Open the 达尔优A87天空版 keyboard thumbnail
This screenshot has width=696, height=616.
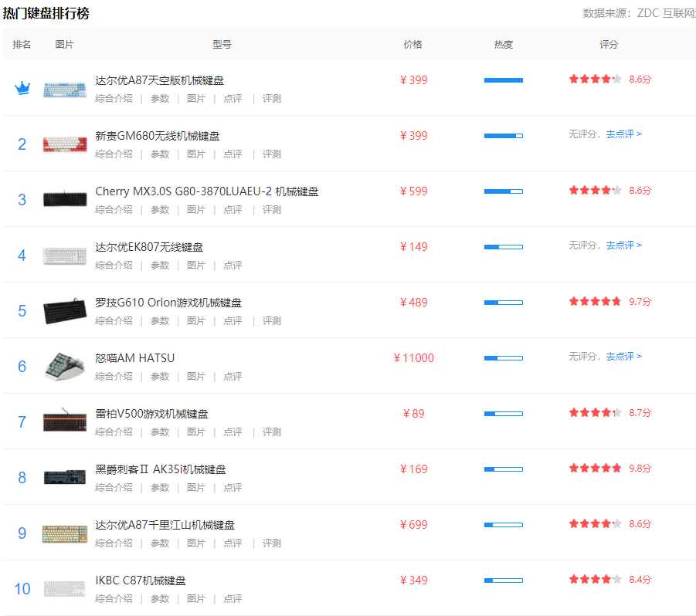(x=65, y=89)
